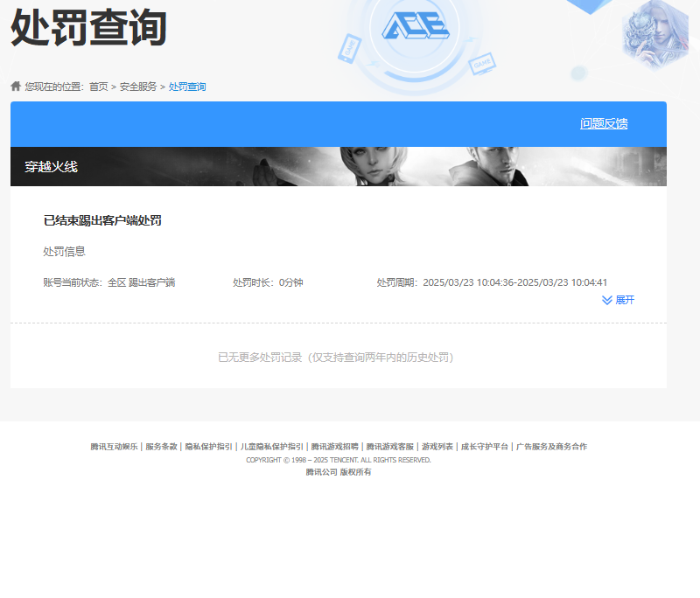The width and height of the screenshot is (700, 598).
Task: Expand the penalty details via 展开
Action: point(624,301)
